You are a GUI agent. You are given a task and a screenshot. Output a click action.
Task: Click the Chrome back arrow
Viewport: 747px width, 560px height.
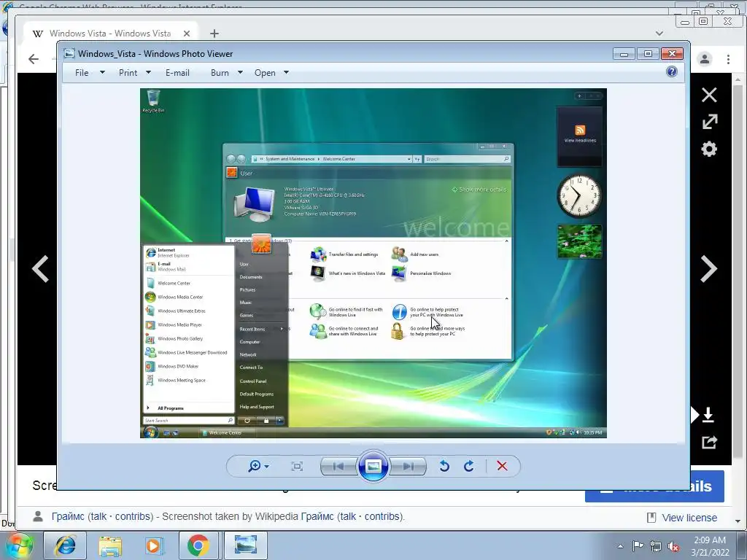pyautogui.click(x=34, y=59)
